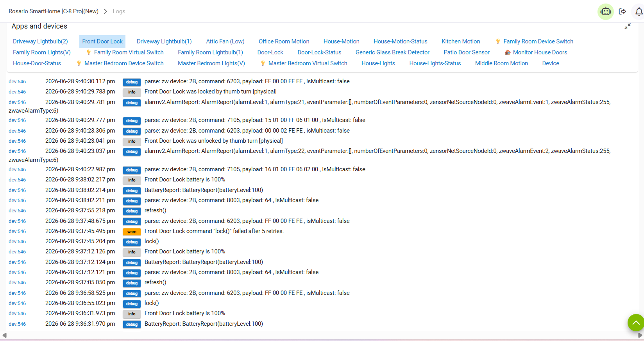Select Middle Room Motion filter
Viewport: 644px width, 341px height.
pyautogui.click(x=501, y=63)
